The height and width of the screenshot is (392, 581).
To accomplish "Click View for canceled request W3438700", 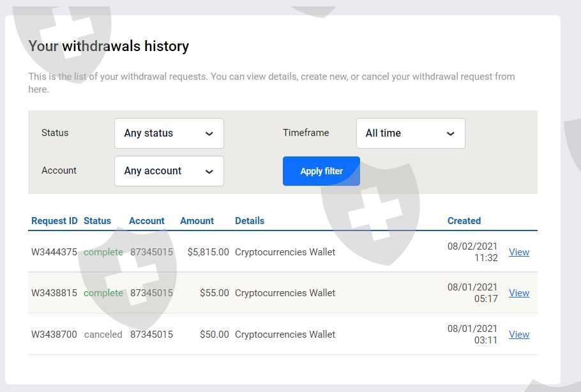I will tap(519, 335).
